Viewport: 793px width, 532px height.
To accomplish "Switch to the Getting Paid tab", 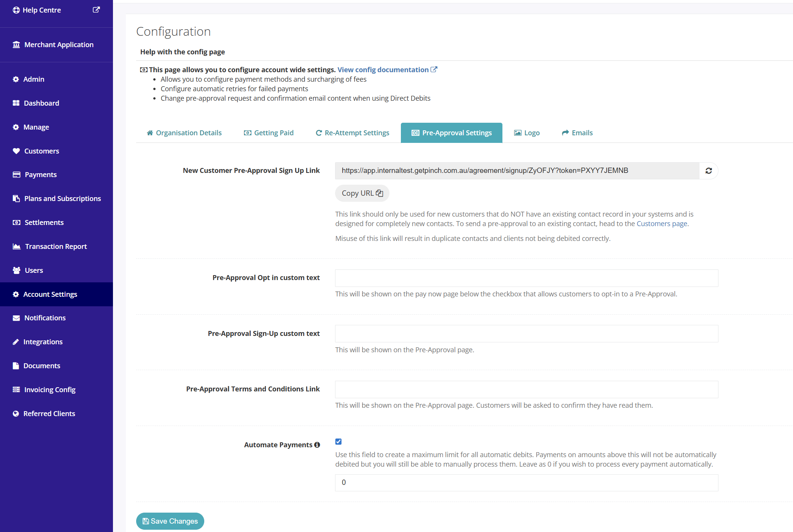I will pyautogui.click(x=269, y=133).
